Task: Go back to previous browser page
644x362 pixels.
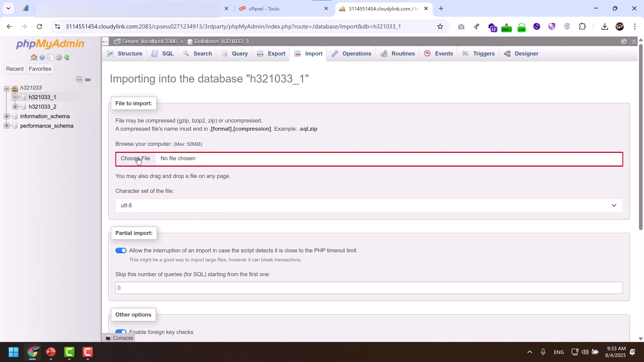Action: 9,26
